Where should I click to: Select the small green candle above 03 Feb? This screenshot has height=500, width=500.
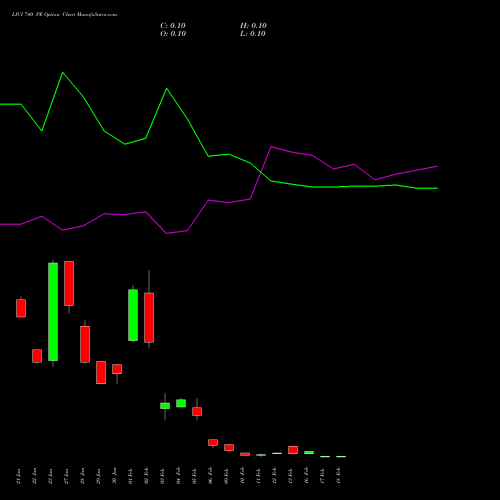click(x=165, y=406)
